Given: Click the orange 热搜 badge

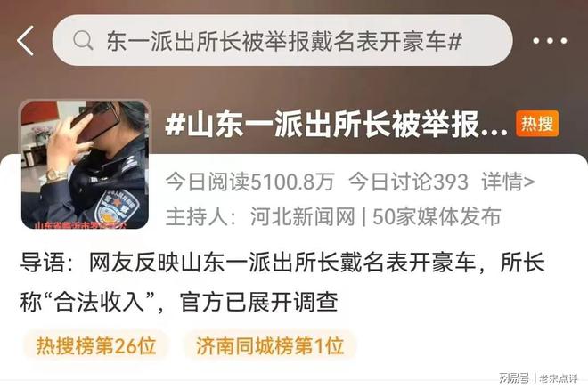Looking at the screenshot, I should [537, 124].
